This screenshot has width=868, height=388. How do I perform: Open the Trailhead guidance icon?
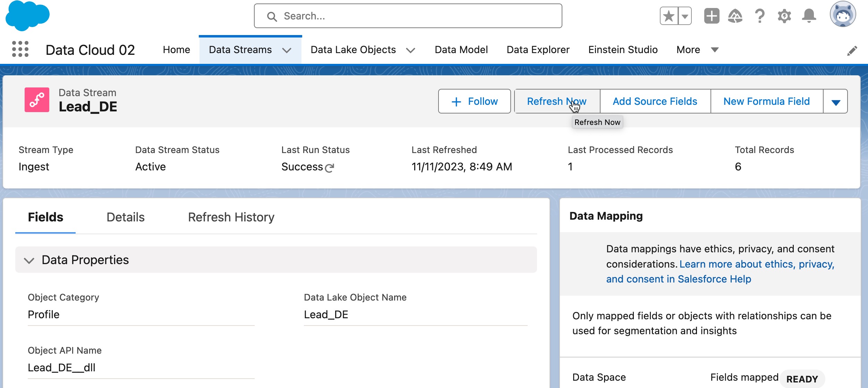[735, 16]
